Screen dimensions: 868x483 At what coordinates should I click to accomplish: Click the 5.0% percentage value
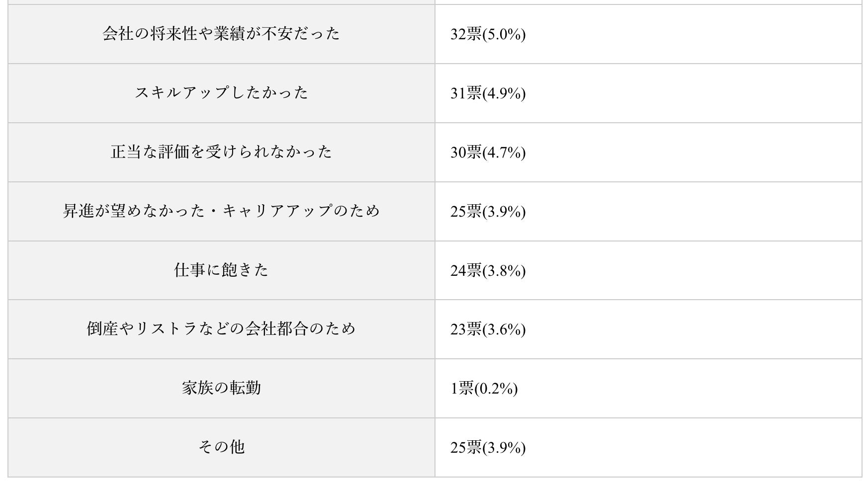click(x=504, y=34)
